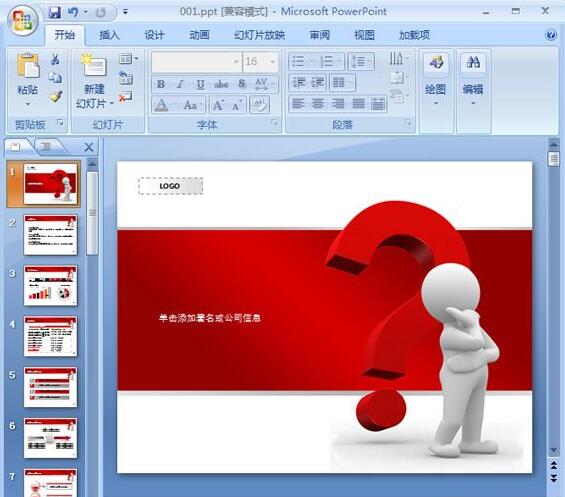This screenshot has width=565, height=497.
Task: Decrease font size with the smaller A
Action: [x=237, y=105]
